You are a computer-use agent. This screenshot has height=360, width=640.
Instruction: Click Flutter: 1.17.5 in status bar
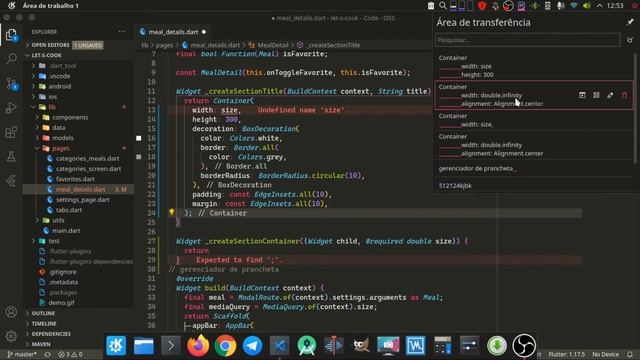[567, 354]
